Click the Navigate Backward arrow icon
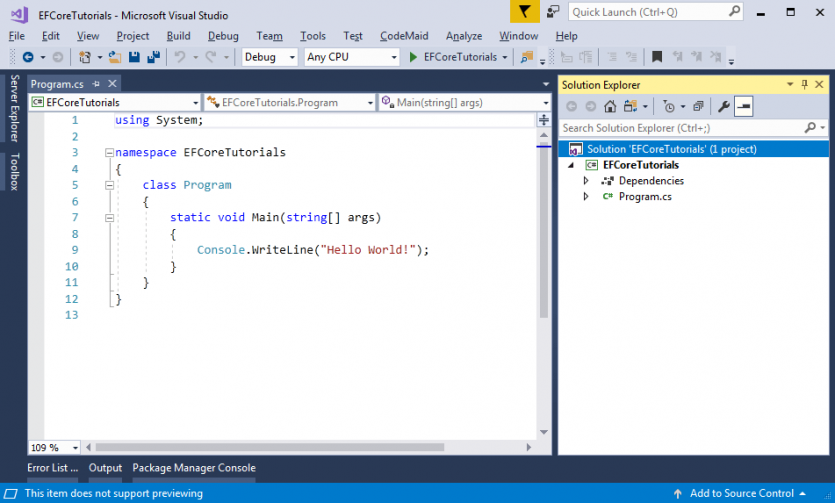The height and width of the screenshot is (503, 835). click(x=28, y=57)
